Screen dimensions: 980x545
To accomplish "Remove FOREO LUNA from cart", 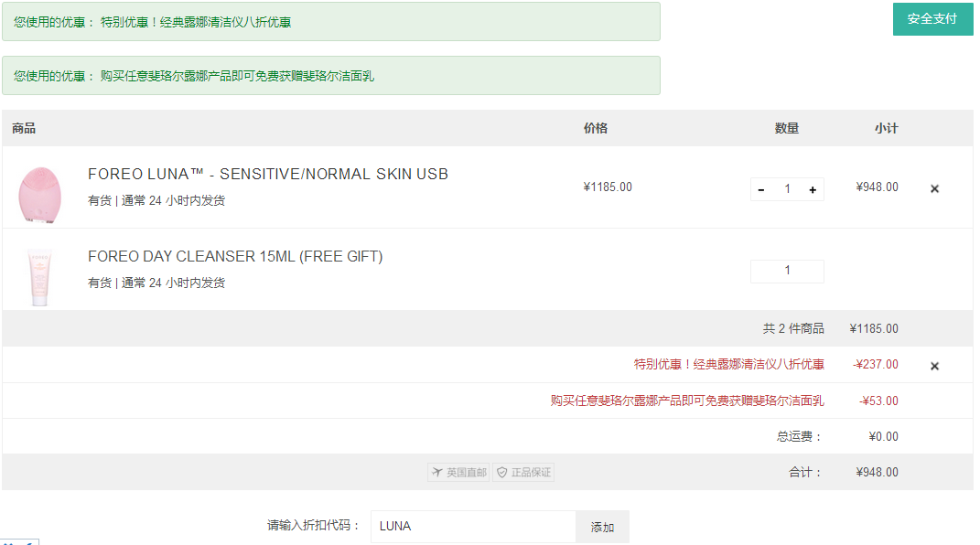I will click(x=934, y=188).
